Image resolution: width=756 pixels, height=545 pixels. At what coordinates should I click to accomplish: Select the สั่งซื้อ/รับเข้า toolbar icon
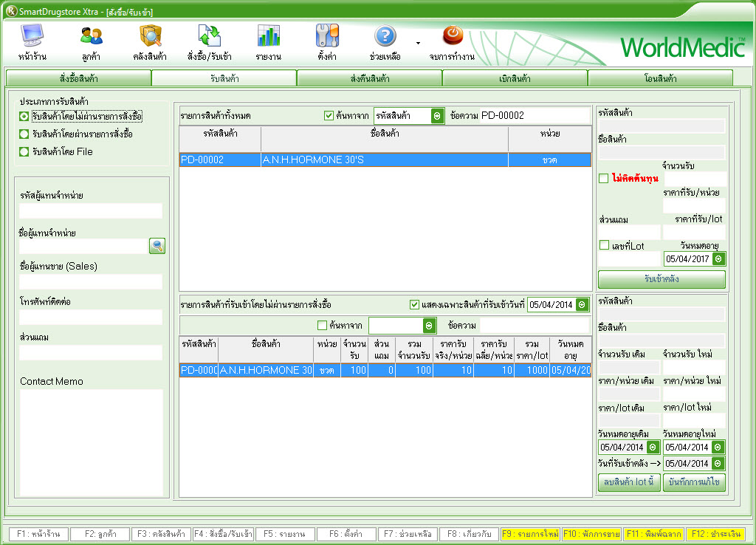pyautogui.click(x=210, y=36)
